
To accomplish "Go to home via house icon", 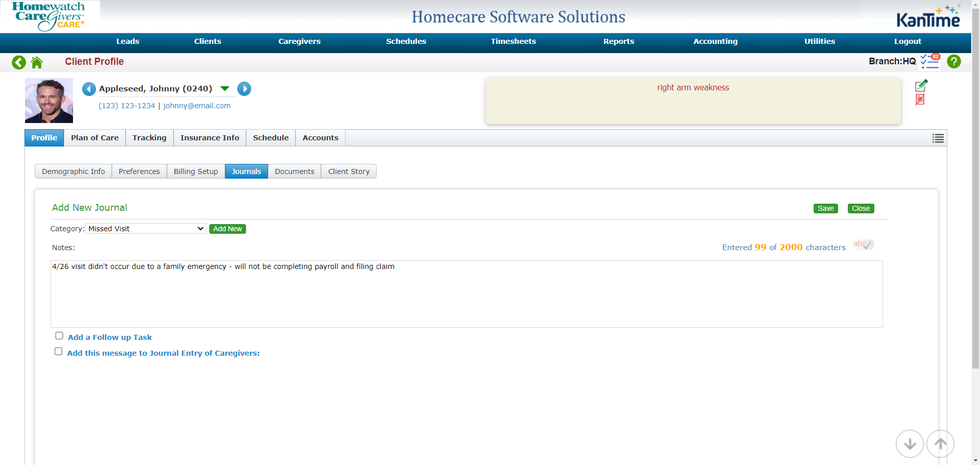I will pyautogui.click(x=37, y=62).
